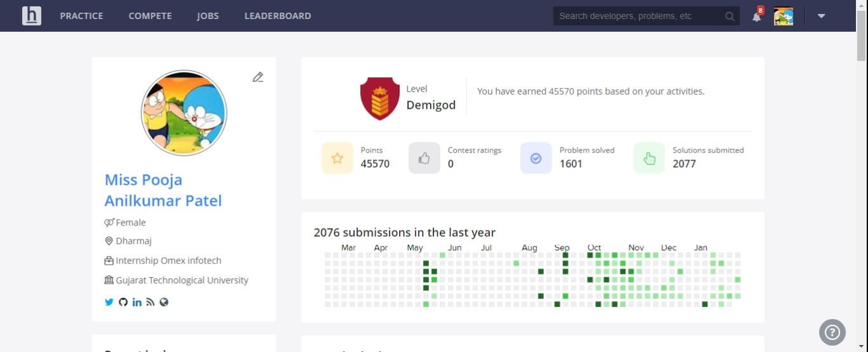This screenshot has width=868, height=352.
Task: Open the Jobs page
Action: [x=208, y=16]
